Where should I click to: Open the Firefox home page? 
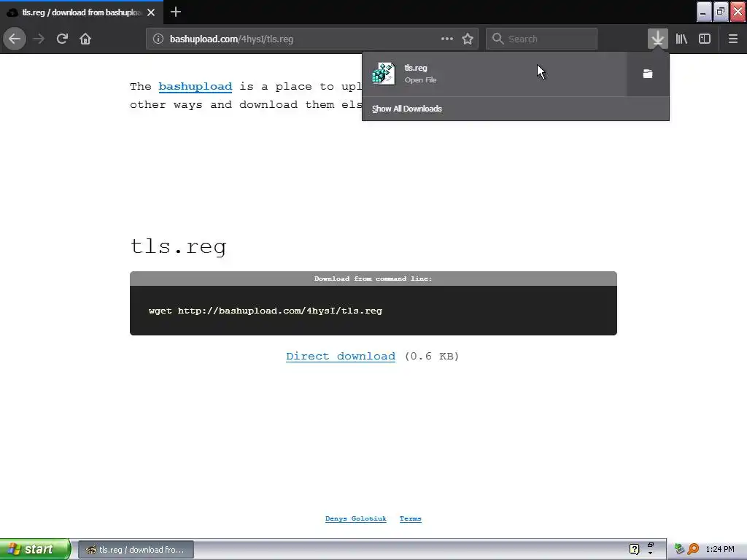85,39
